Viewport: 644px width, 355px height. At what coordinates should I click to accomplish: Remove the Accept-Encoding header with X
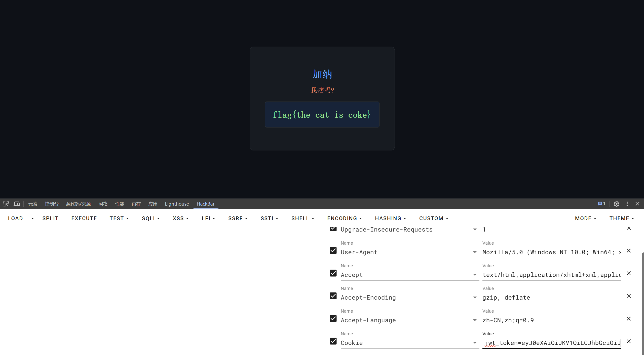click(x=629, y=296)
